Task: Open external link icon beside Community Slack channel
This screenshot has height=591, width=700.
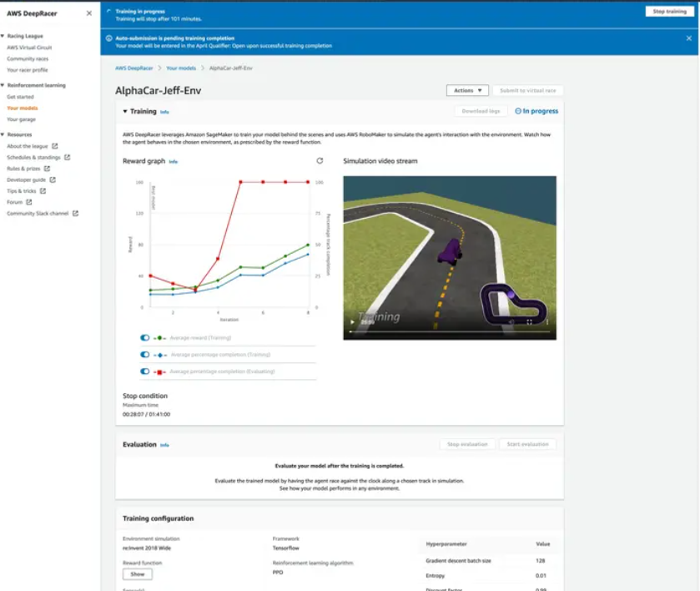Action: click(x=75, y=214)
